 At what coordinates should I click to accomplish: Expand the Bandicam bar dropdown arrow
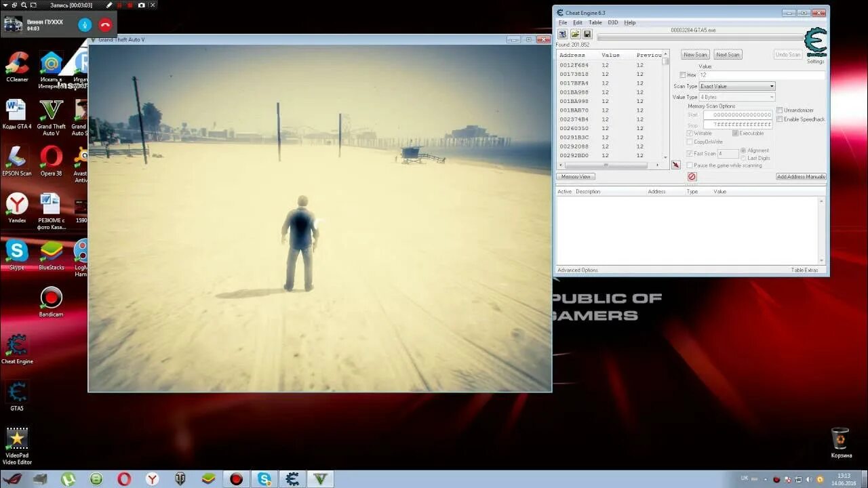point(5,5)
